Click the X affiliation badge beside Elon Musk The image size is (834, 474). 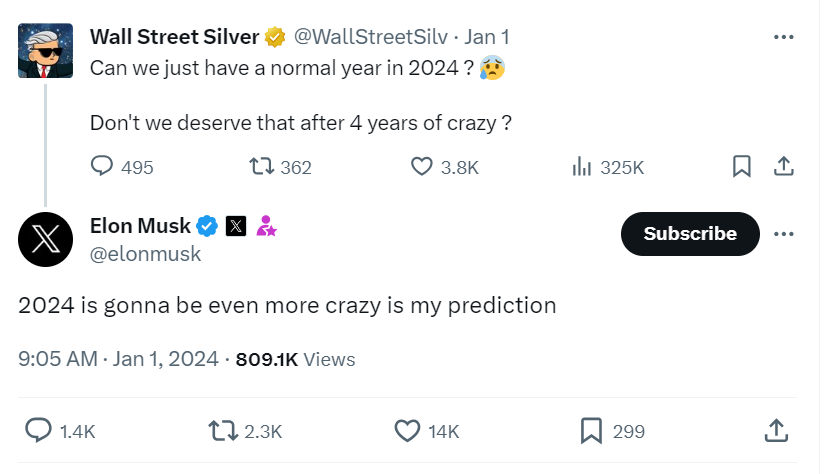[236, 226]
